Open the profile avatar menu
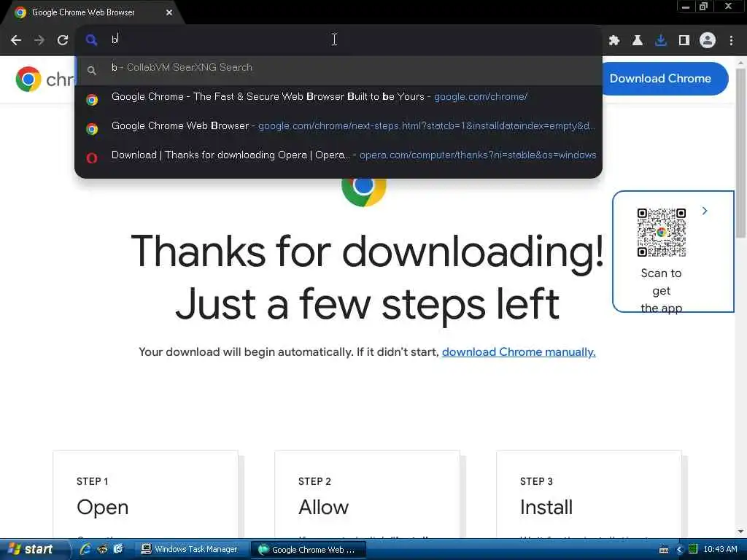The image size is (747, 560). [708, 40]
